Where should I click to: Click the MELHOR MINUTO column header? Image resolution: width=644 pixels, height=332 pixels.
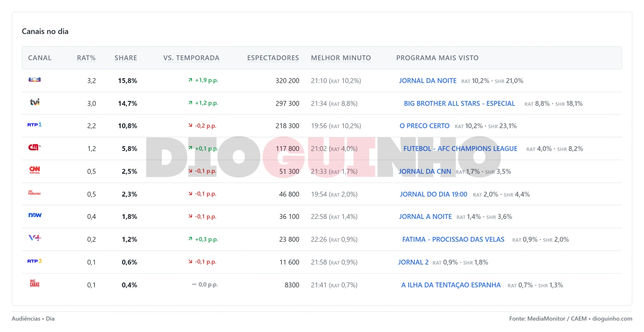point(341,58)
